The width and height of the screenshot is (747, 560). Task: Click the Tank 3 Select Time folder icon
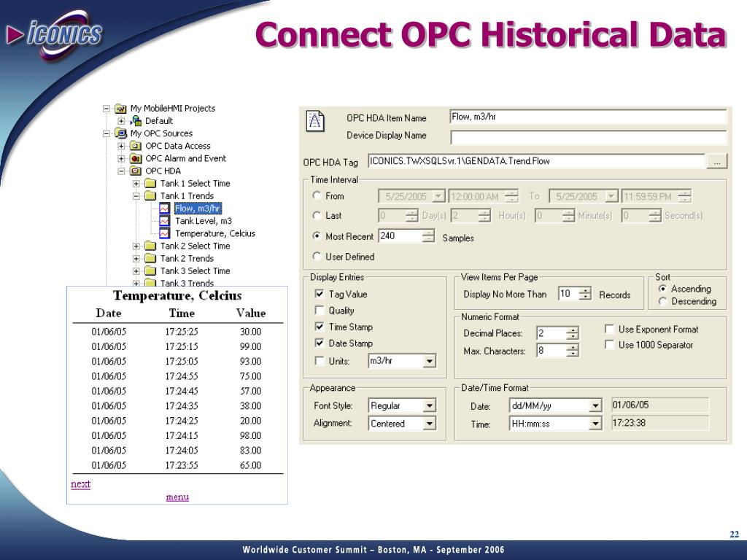pos(150,271)
